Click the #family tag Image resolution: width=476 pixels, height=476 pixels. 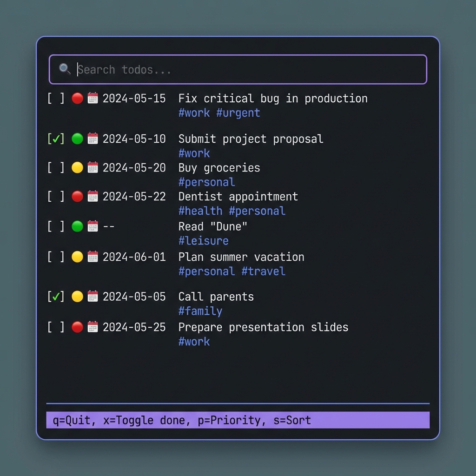click(x=200, y=311)
